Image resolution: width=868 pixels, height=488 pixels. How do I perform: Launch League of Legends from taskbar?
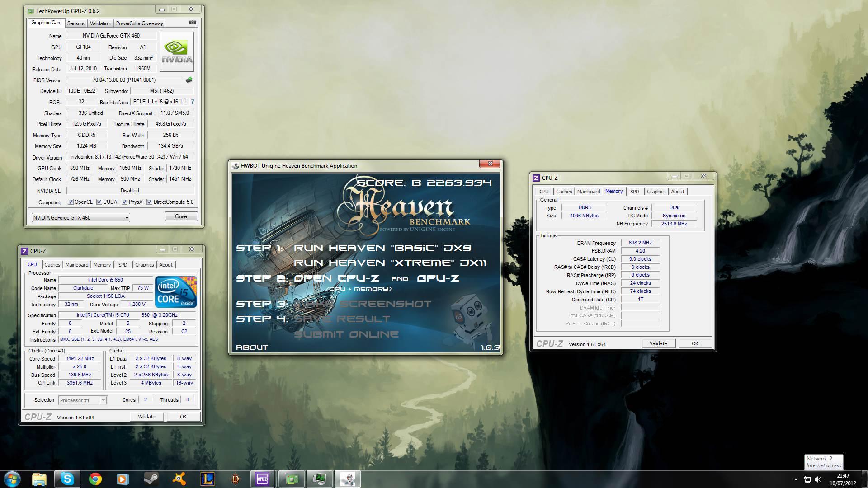[207, 479]
